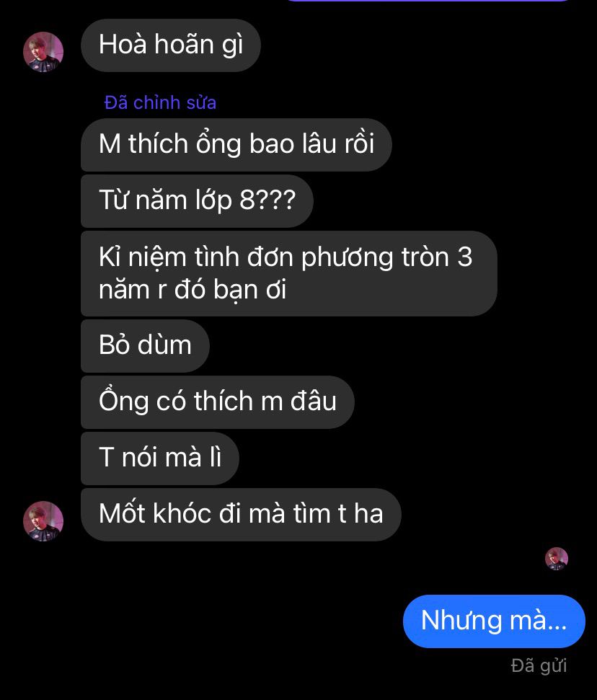
Task: Tap the second line "năm r đó bạn ơi"
Action: (x=193, y=291)
